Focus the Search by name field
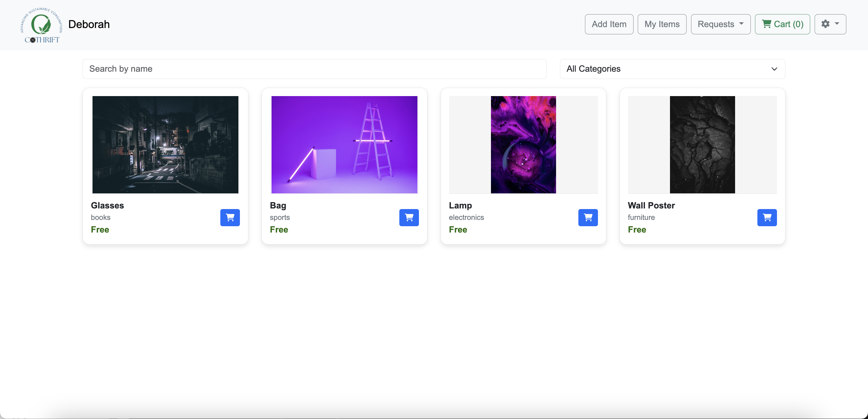 pos(314,69)
